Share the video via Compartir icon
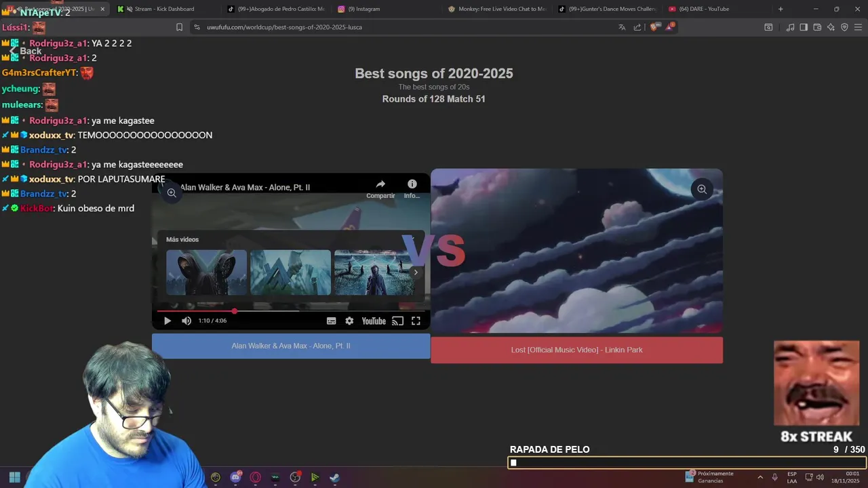Image resolution: width=868 pixels, height=488 pixels. tap(380, 188)
